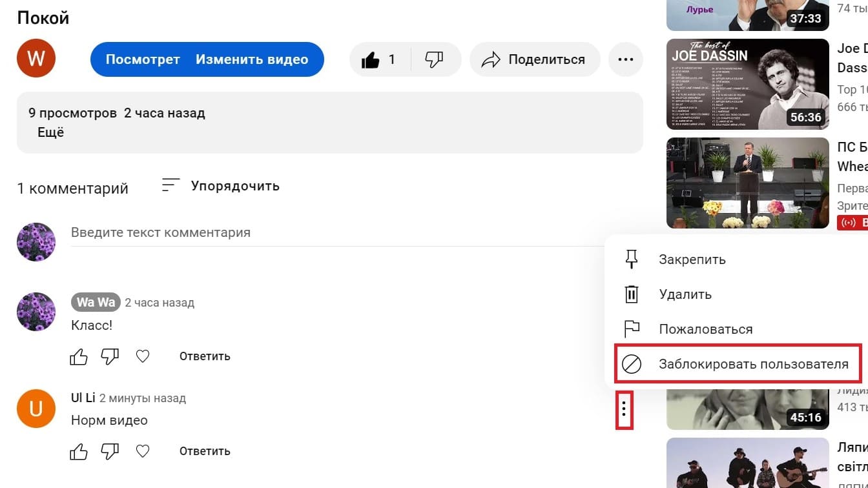868x488 pixels.
Task: Dislike the 'Норм видео' comment
Action: (x=110, y=451)
